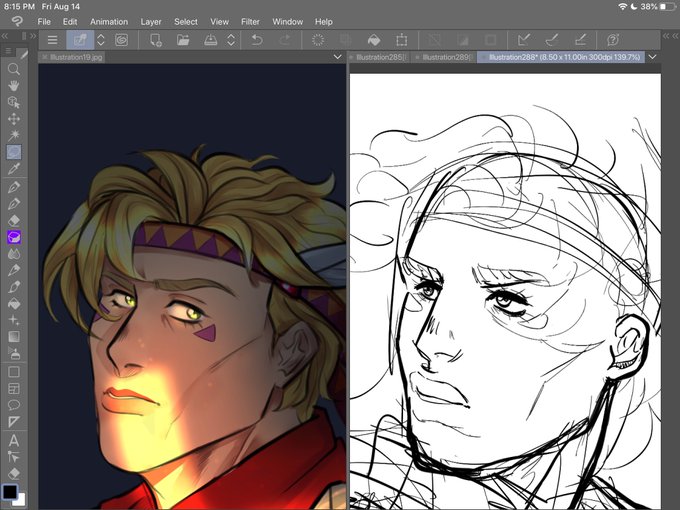Select the sparkle Decoration tool
Viewport: 680px width, 510px height.
(x=14, y=320)
